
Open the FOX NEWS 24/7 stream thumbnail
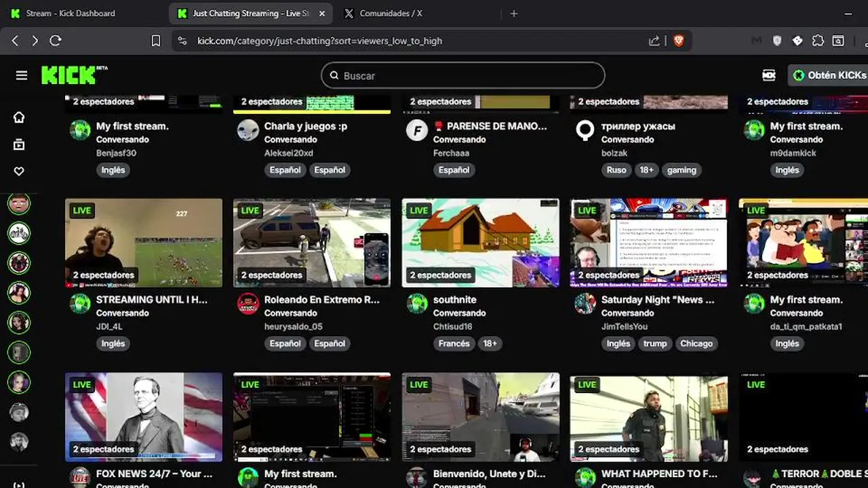tap(144, 417)
